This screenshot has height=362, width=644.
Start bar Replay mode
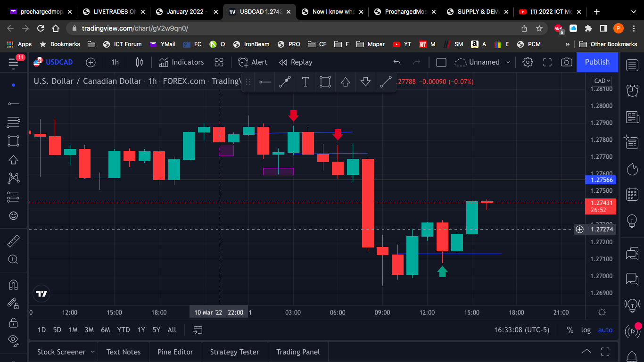tap(296, 62)
